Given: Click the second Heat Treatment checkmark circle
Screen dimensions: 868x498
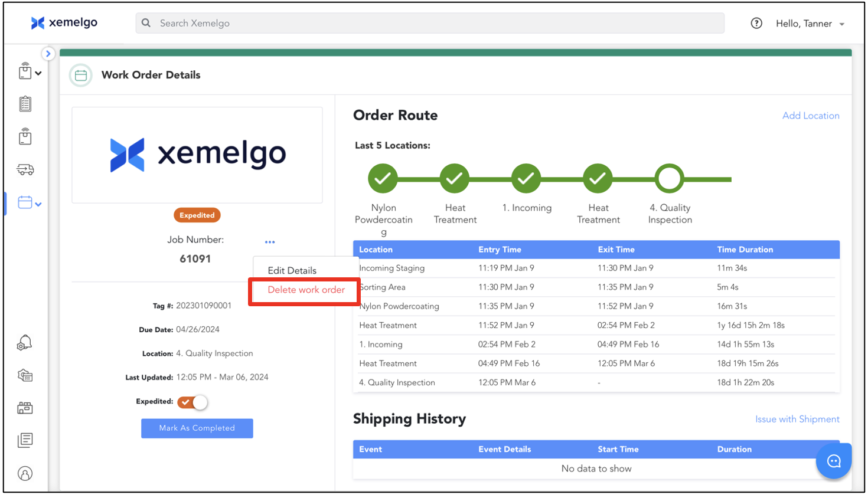Looking at the screenshot, I should 598,178.
